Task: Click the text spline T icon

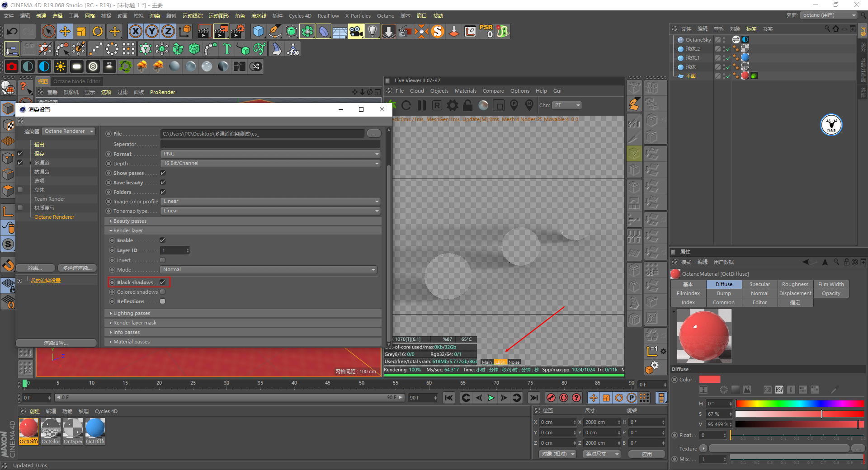Action: coord(227,49)
